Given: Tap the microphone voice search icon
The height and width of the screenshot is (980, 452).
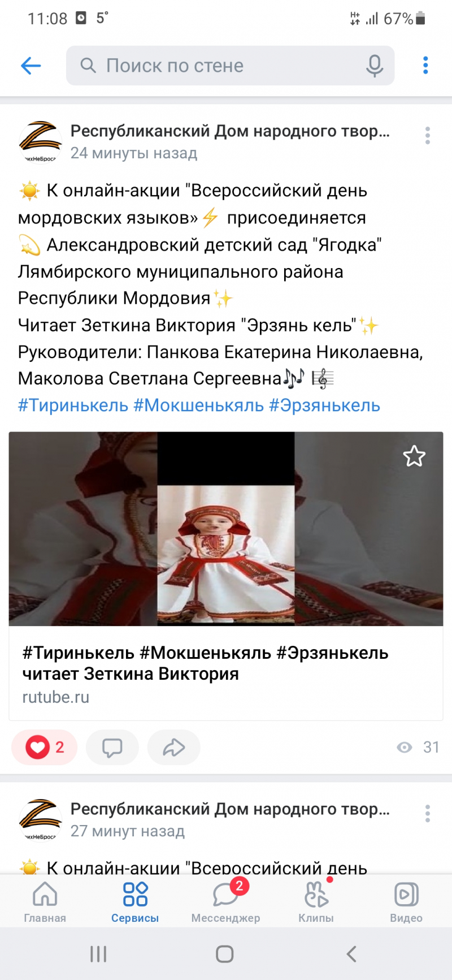Looking at the screenshot, I should 374,66.
